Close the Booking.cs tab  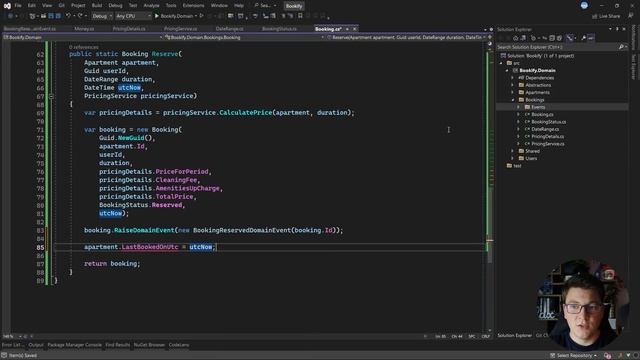[x=354, y=29]
